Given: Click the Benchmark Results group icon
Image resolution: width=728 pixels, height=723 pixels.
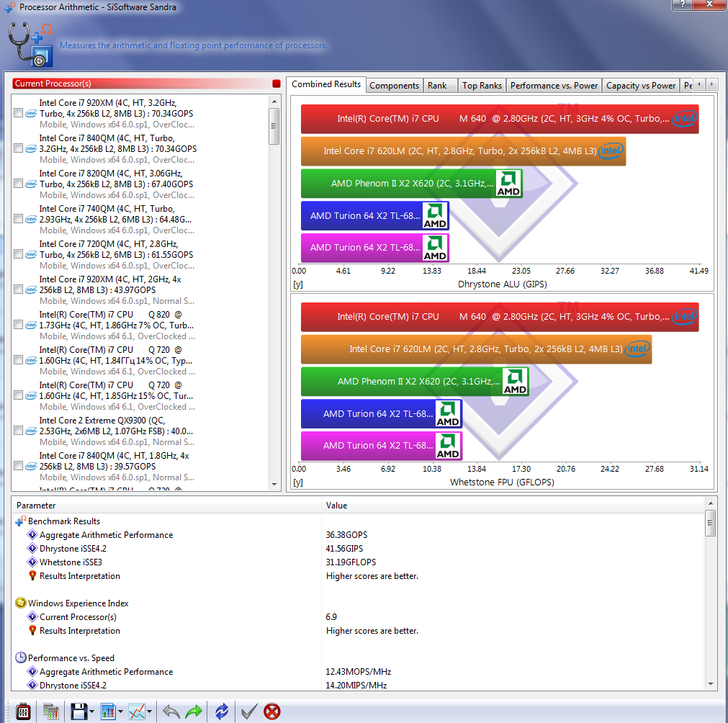Looking at the screenshot, I should [x=20, y=521].
